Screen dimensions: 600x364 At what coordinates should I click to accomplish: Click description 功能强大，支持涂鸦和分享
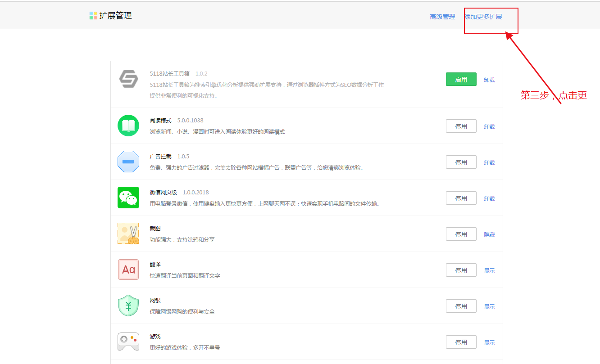click(182, 239)
